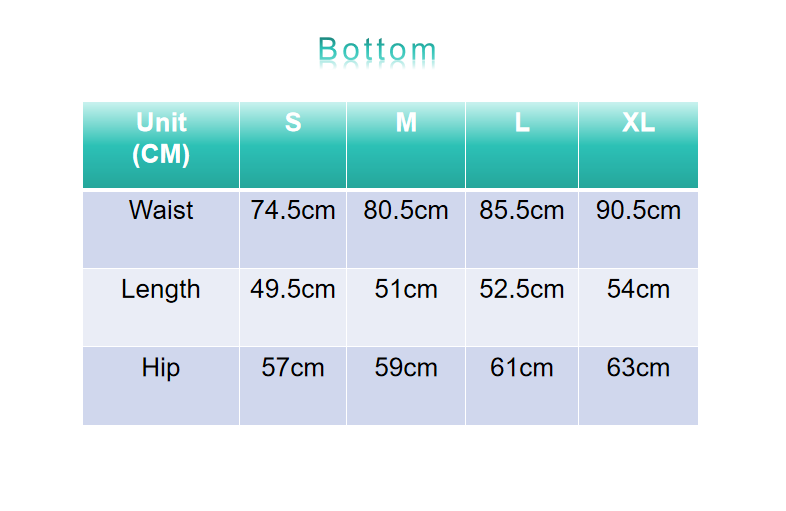
Task: Select the 74.5cm waist cell
Action: tap(293, 211)
